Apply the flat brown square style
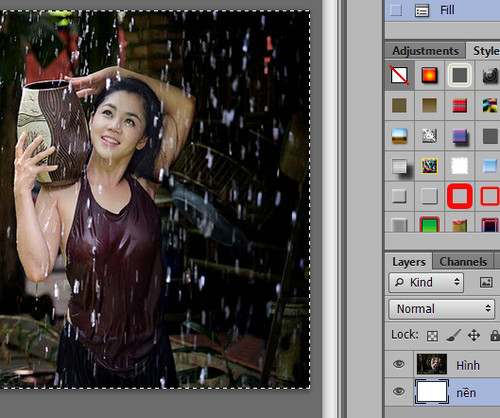The height and width of the screenshot is (418, 500). click(399, 105)
